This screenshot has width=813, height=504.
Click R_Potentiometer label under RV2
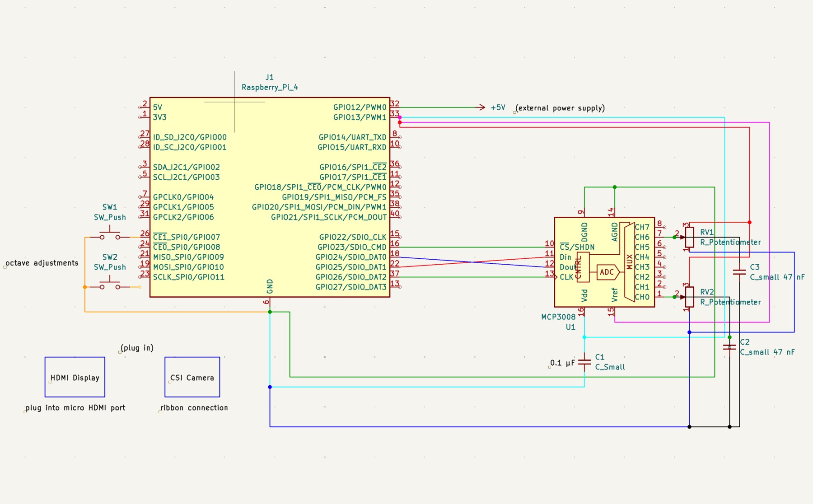(x=730, y=302)
